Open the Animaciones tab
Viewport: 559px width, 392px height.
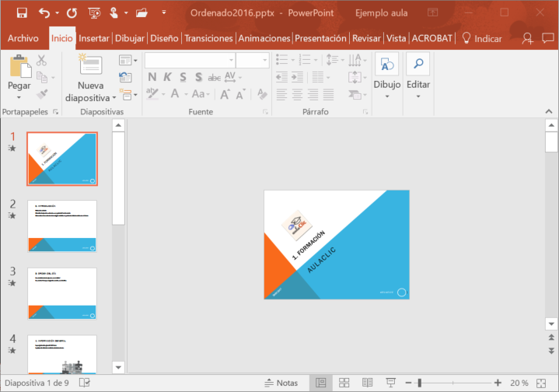click(264, 38)
